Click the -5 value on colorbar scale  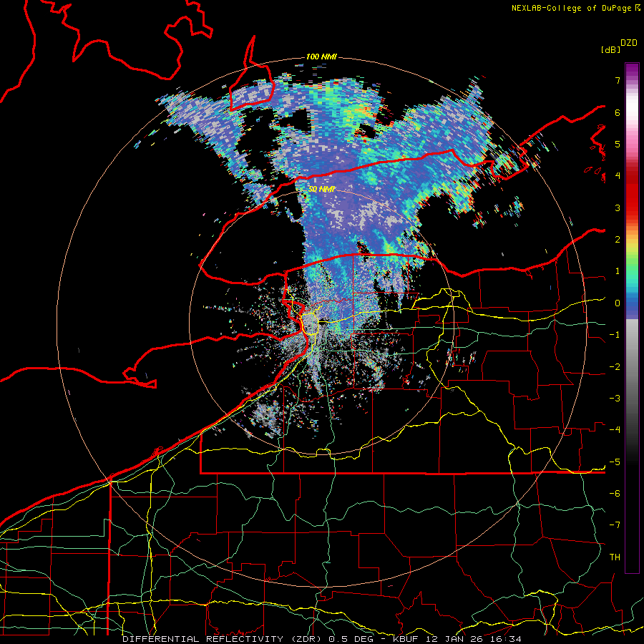(615, 462)
